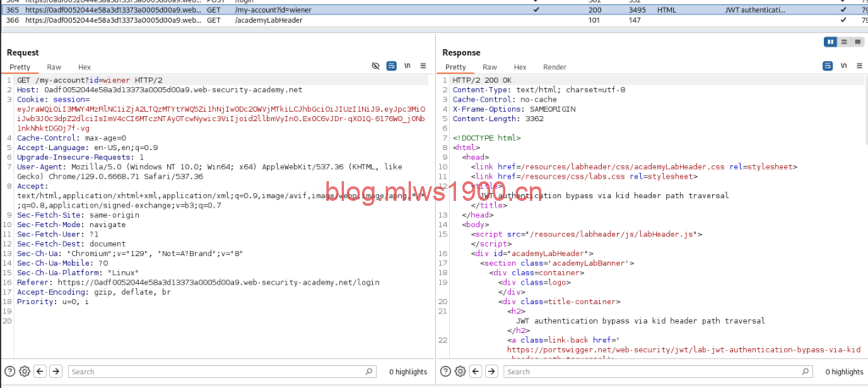Image resolution: width=868 pixels, height=388 pixels.
Task: Click the Content-Length: 3362 response header
Action: pos(498,119)
